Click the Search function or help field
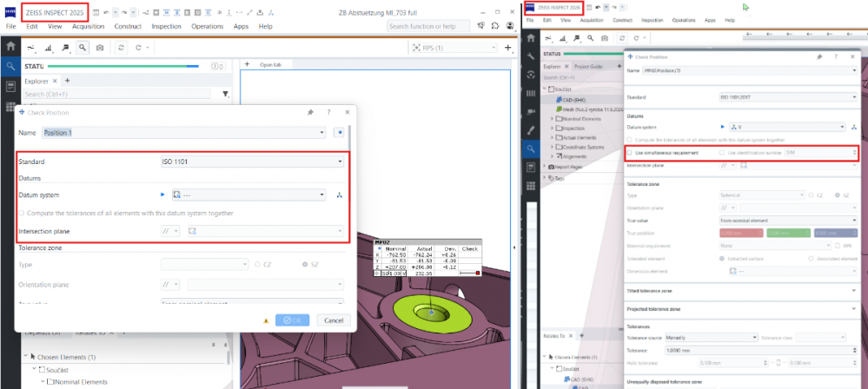Image resolution: width=868 pixels, height=389 pixels. coord(427,26)
